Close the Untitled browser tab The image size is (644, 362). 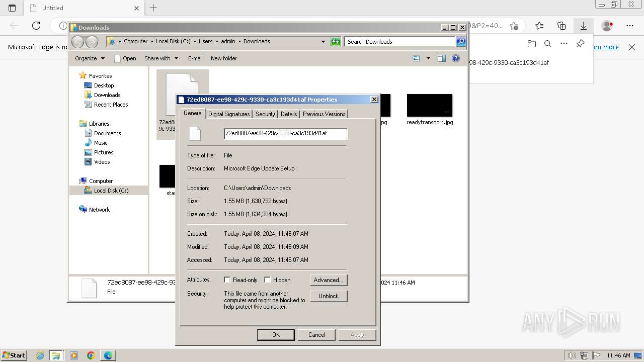(x=137, y=8)
